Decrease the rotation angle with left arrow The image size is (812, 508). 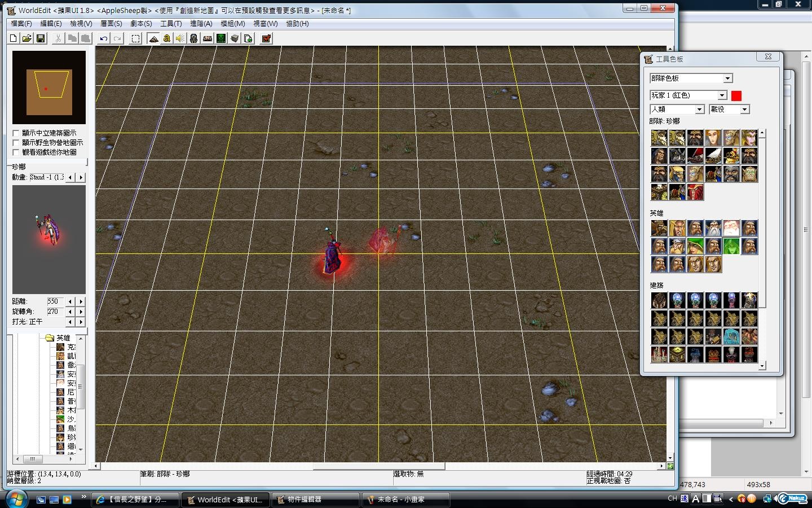click(70, 312)
